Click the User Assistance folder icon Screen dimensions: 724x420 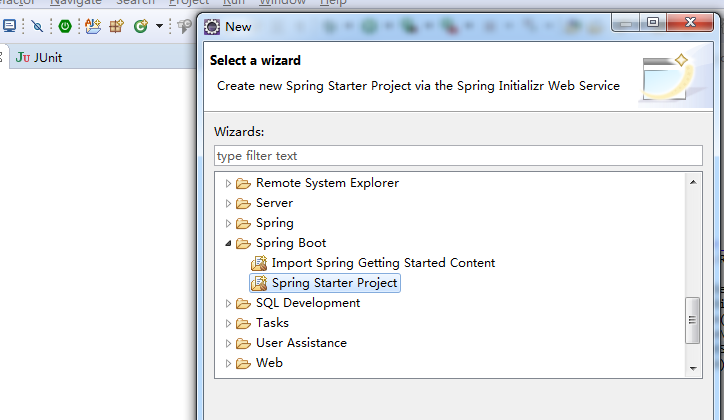243,344
